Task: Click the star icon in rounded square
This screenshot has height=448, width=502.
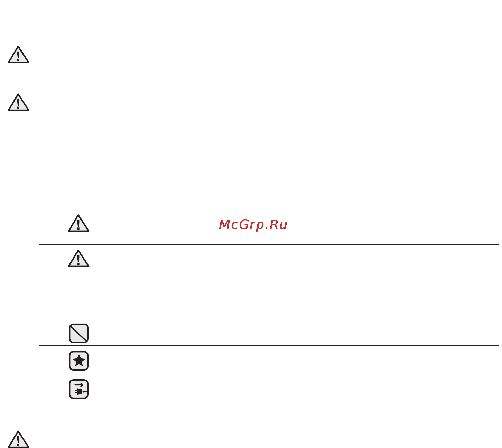Action: [x=79, y=361]
